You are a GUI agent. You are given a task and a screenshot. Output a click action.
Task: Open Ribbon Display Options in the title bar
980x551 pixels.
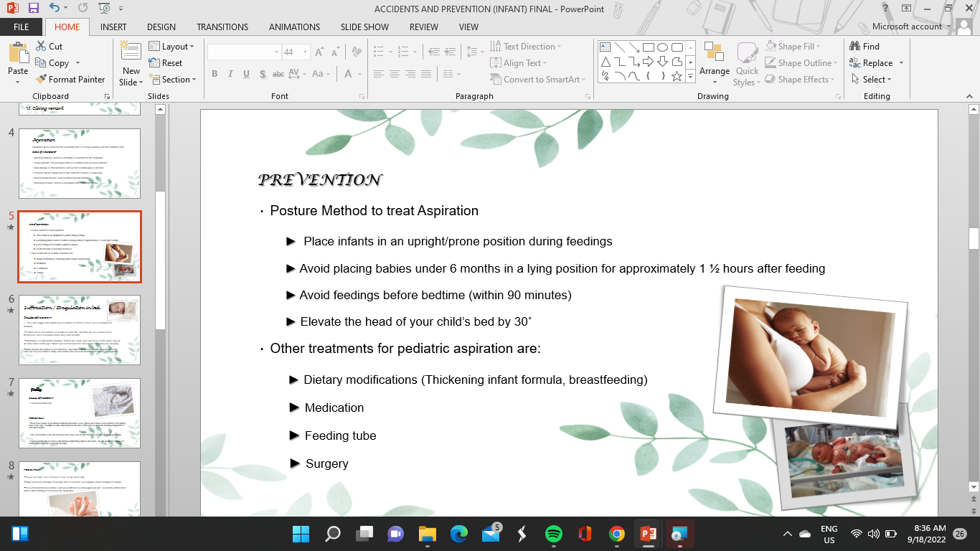[907, 9]
